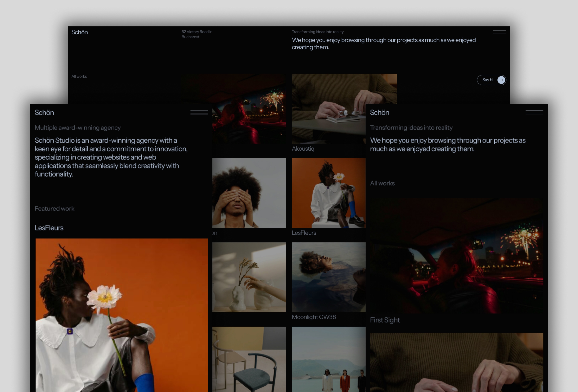Click the arrow icon inside the Say hi button
Image resolution: width=578 pixels, height=392 pixels.
[501, 80]
